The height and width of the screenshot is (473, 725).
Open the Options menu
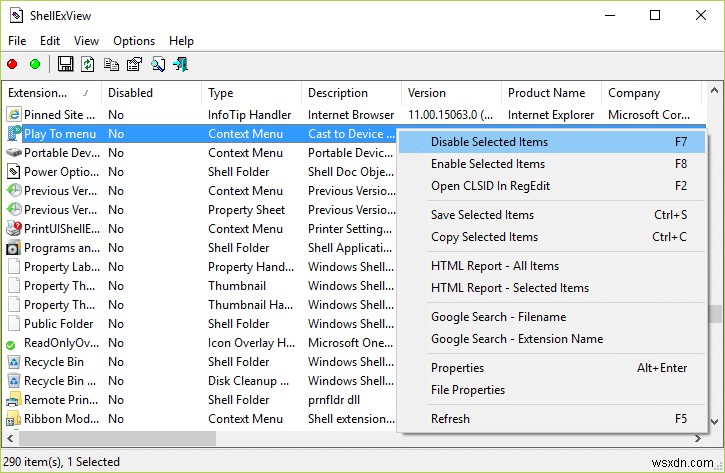pyautogui.click(x=134, y=41)
